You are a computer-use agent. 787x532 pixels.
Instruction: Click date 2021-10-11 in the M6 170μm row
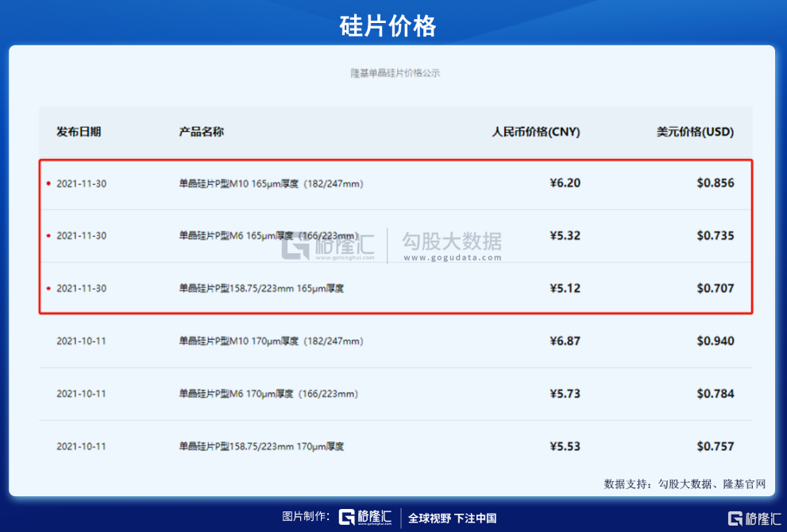point(81,394)
